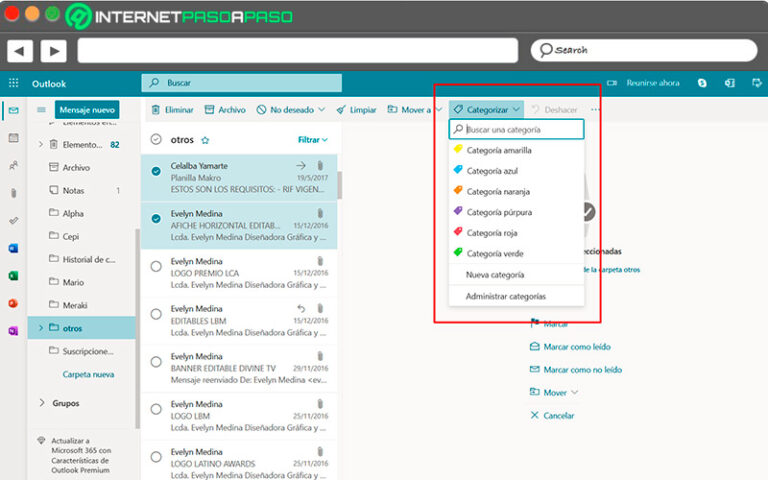Image resolution: width=768 pixels, height=480 pixels.
Task: Click Deshacer undo button
Action: [x=554, y=110]
